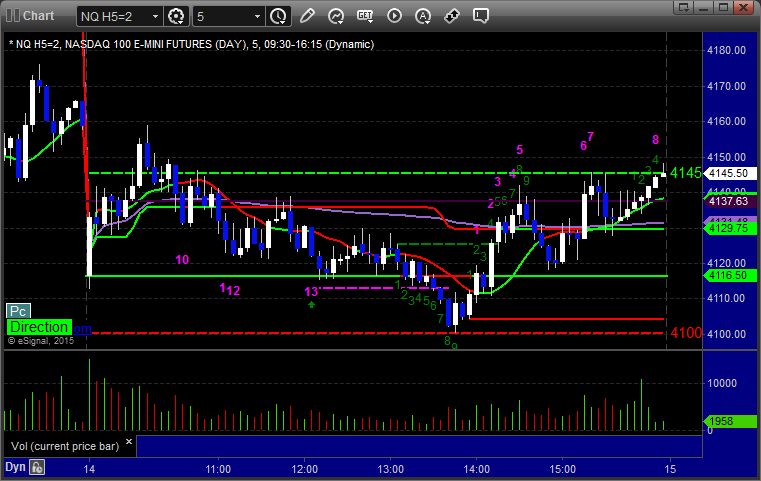This screenshot has width=761, height=481.
Task: Click the red 4100 support level label
Action: [686, 333]
